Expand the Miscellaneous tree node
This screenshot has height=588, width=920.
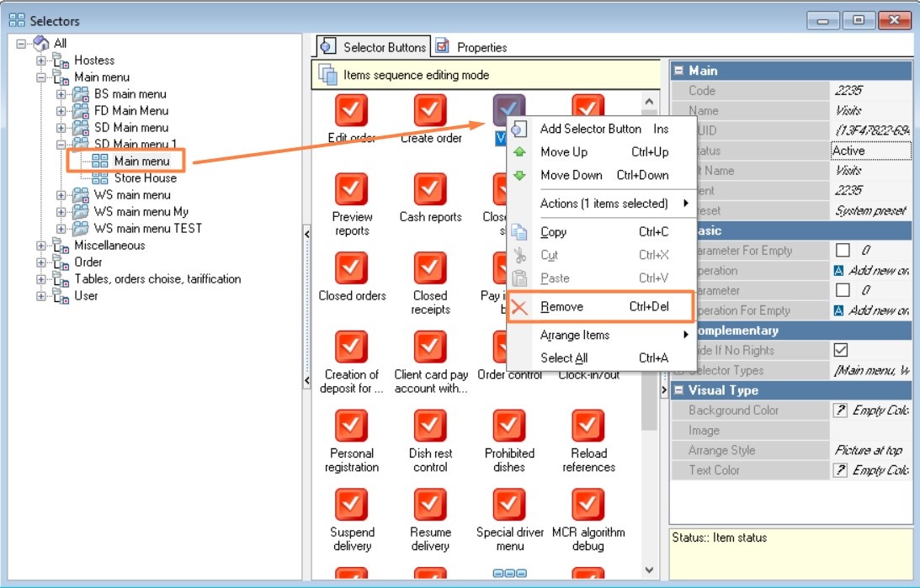click(x=41, y=246)
